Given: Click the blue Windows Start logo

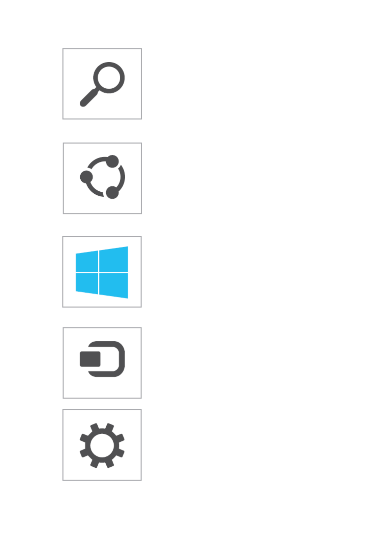Looking at the screenshot, I should [x=102, y=272].
